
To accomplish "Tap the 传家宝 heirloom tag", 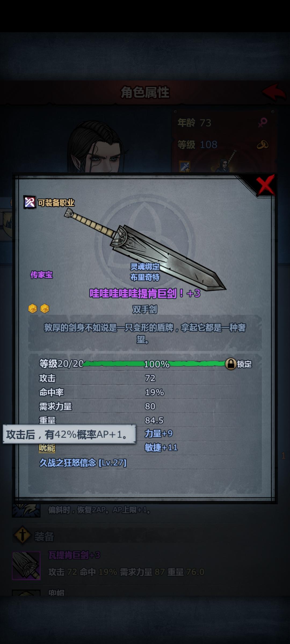I will tap(41, 275).
